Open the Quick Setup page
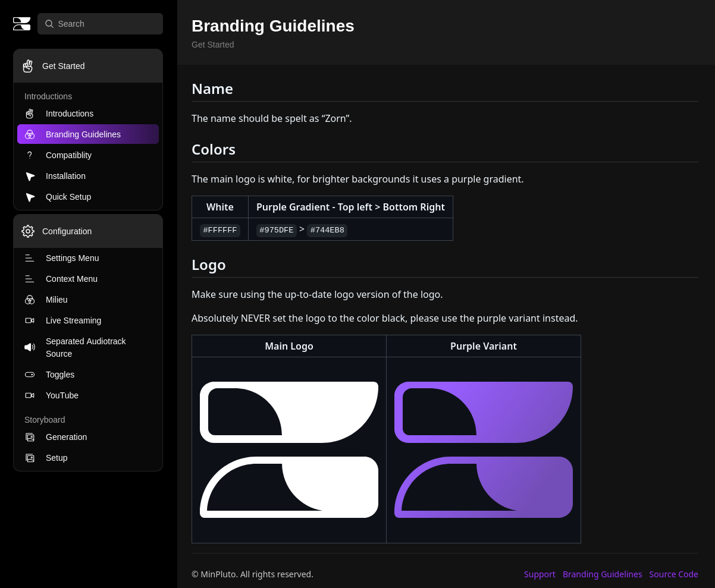The image size is (715, 588). (68, 197)
